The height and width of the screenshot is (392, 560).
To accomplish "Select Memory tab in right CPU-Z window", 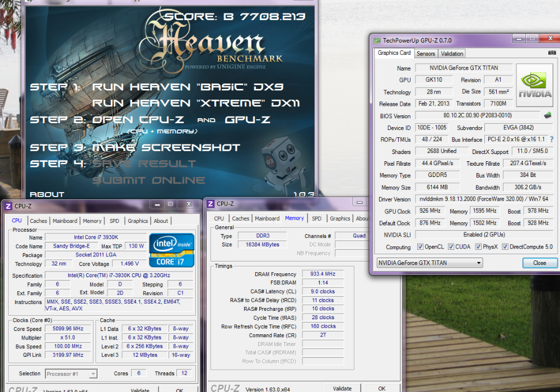I will point(295,218).
